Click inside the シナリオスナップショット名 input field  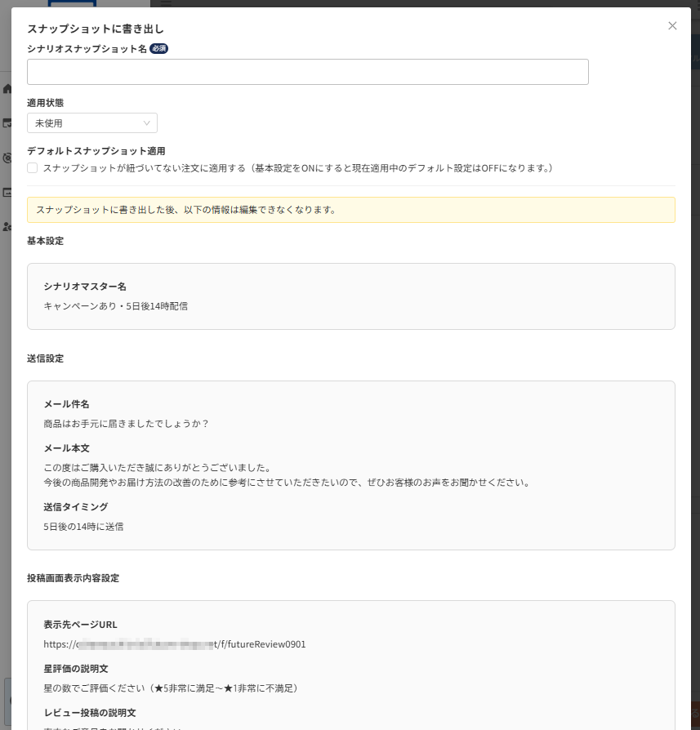coord(308,72)
